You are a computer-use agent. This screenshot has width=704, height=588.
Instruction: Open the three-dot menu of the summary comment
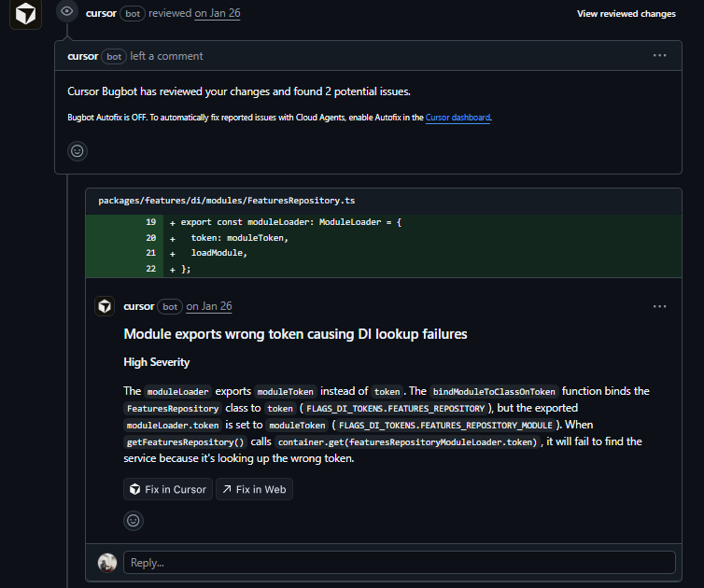click(659, 56)
